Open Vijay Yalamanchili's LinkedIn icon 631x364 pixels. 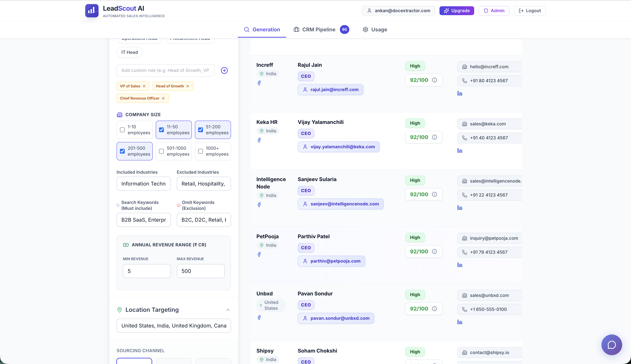[x=460, y=150]
